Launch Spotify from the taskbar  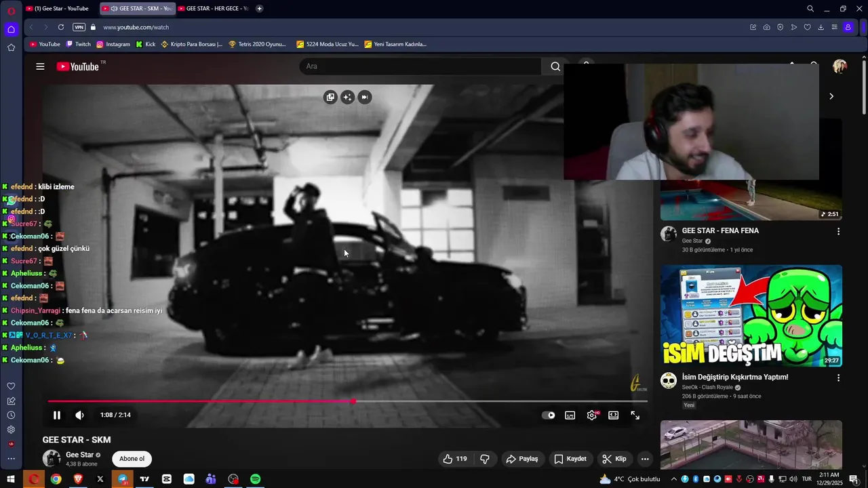256,479
